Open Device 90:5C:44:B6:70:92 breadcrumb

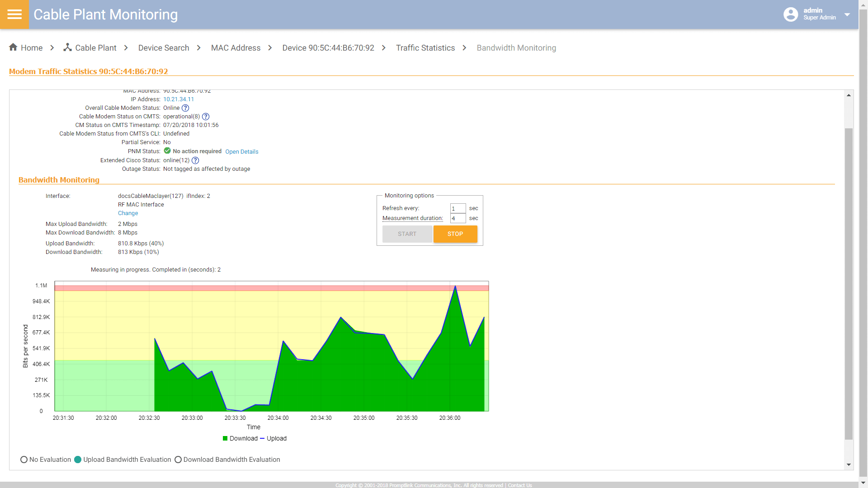328,48
